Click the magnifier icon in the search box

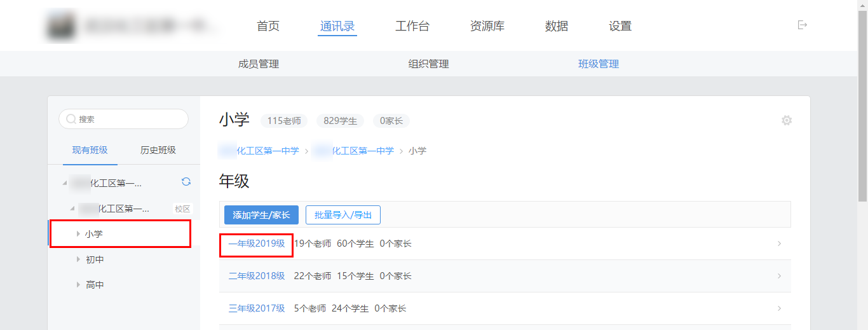click(71, 119)
